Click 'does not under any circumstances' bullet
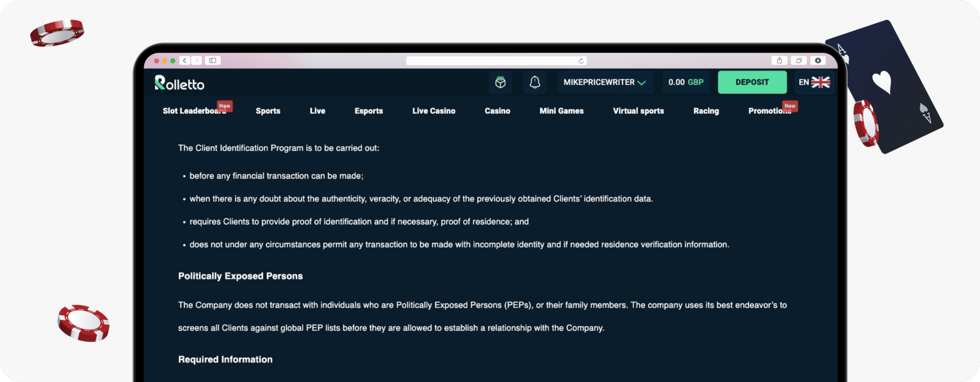 pyautogui.click(x=459, y=244)
